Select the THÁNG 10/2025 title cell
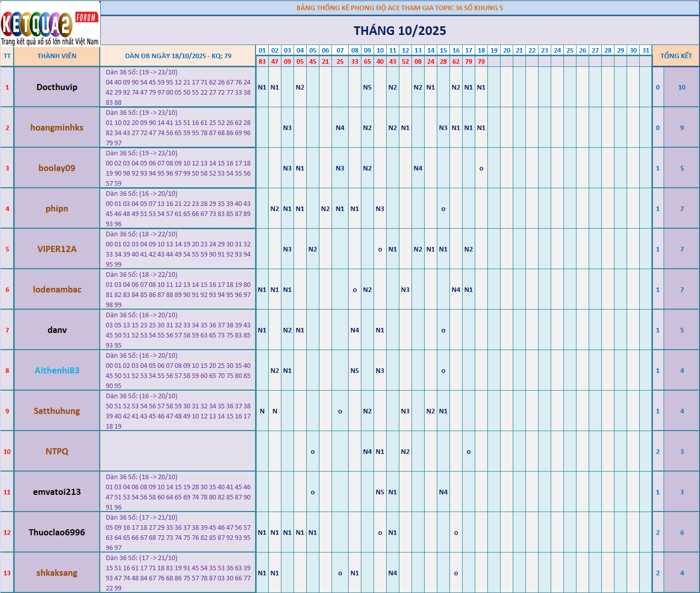This screenshot has width=700, height=593. (x=399, y=31)
